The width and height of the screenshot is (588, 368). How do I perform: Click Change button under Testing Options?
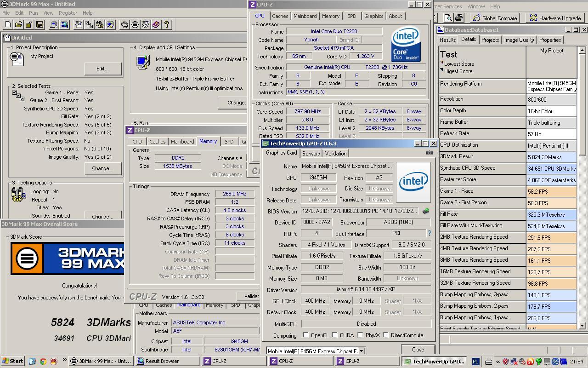(102, 216)
